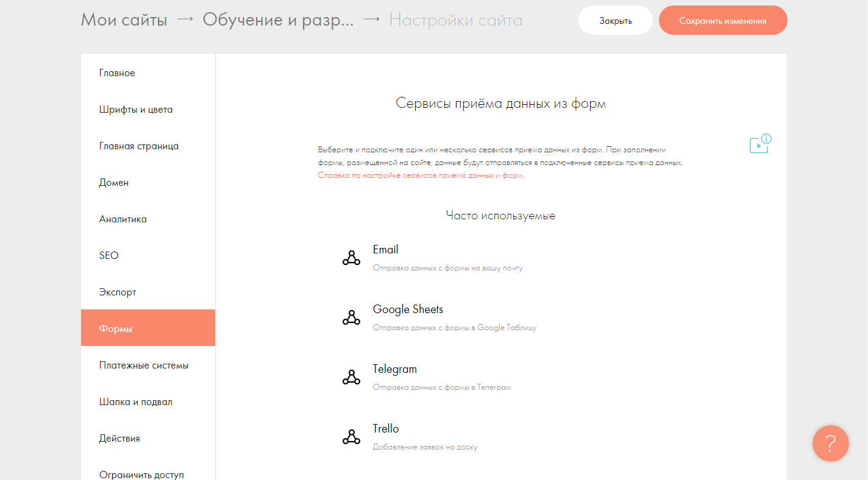Select the Главное settings tab
Screen dimensions: 868x480
(148, 73)
